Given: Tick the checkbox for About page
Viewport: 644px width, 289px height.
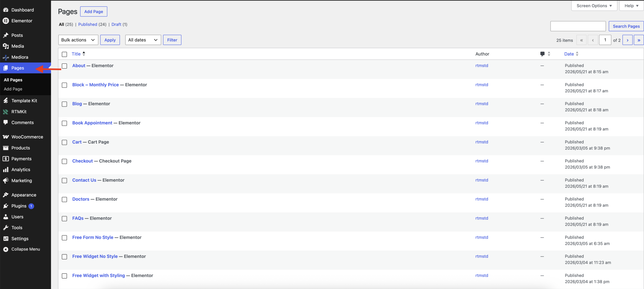Looking at the screenshot, I should click(x=64, y=66).
